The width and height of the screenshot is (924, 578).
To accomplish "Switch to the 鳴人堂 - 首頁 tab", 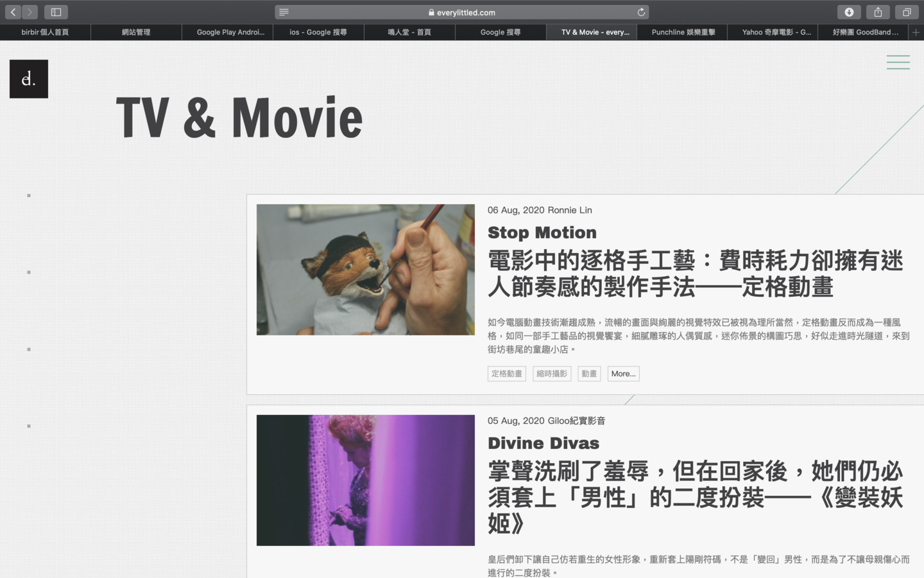I will (x=409, y=32).
